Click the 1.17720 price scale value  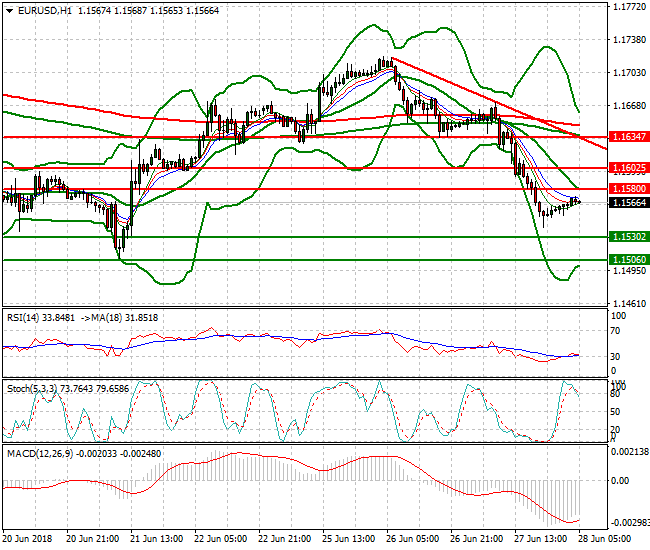click(629, 7)
